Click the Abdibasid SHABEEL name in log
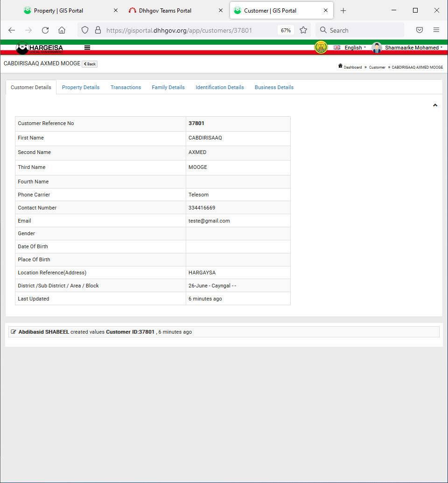448x483 pixels. coord(44,332)
